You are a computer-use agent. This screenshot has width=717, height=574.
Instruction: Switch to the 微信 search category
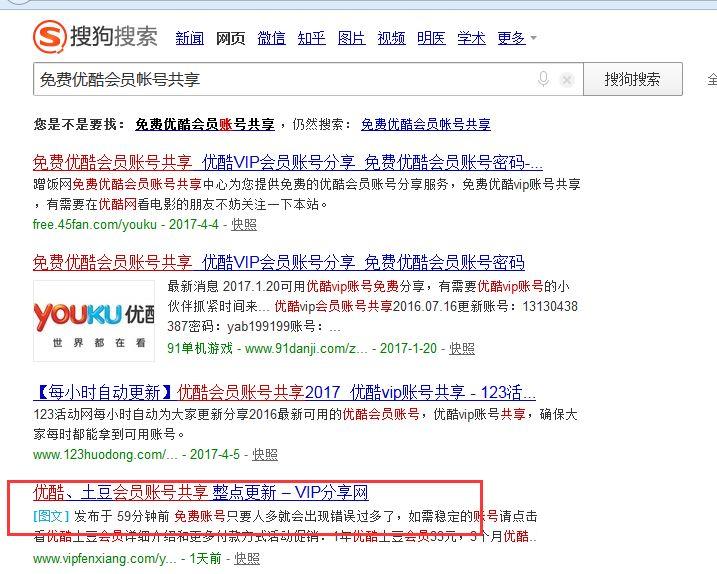tap(271, 38)
